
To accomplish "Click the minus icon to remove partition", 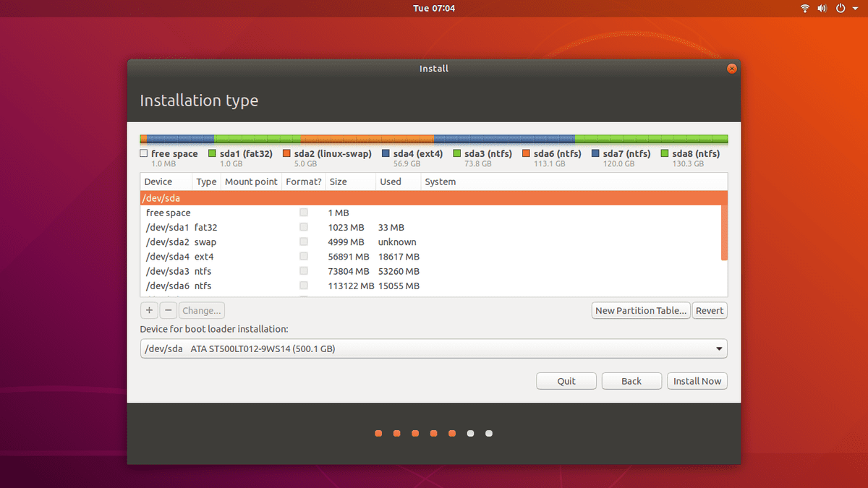I will pyautogui.click(x=168, y=310).
